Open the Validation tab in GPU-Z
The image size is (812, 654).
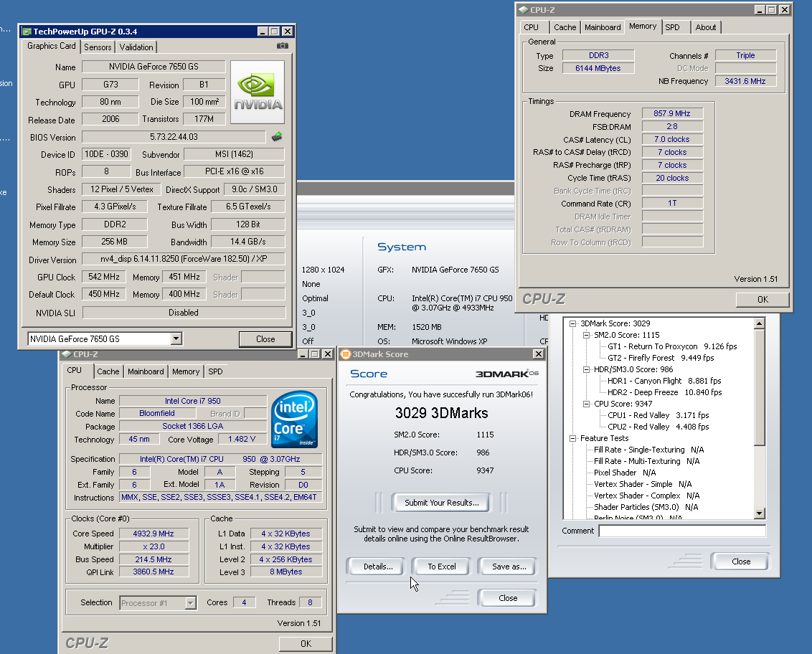(x=136, y=47)
